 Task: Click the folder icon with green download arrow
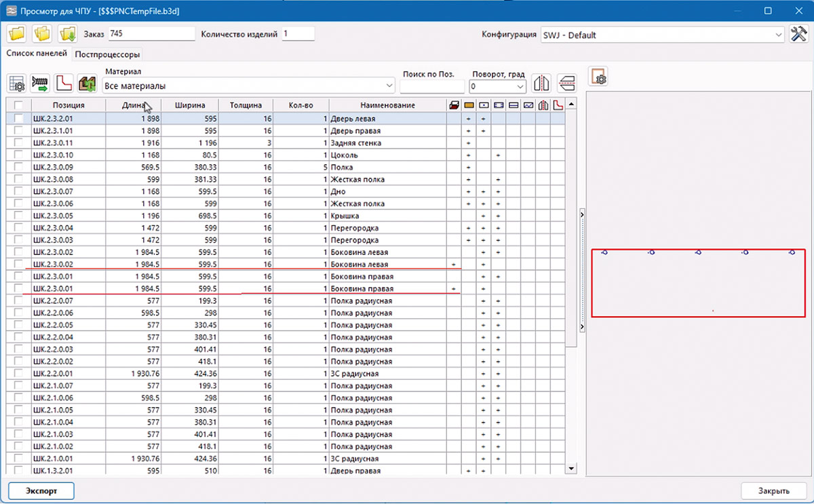[67, 34]
